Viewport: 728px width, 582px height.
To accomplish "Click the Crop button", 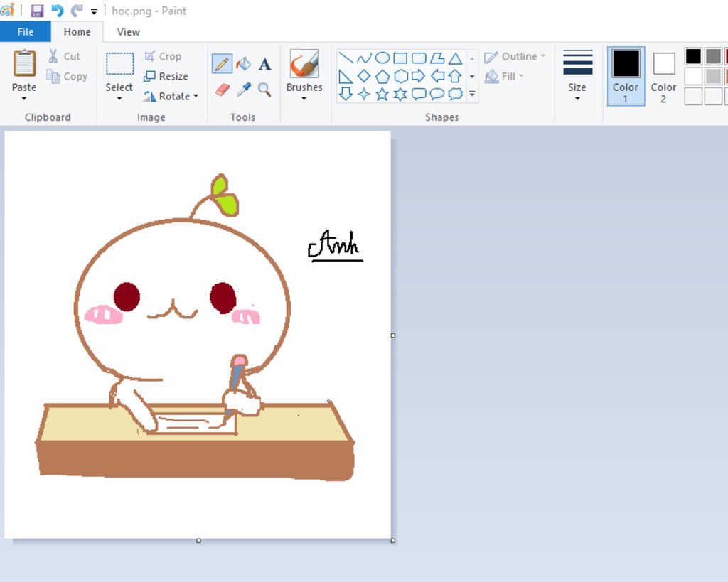I will click(x=163, y=56).
